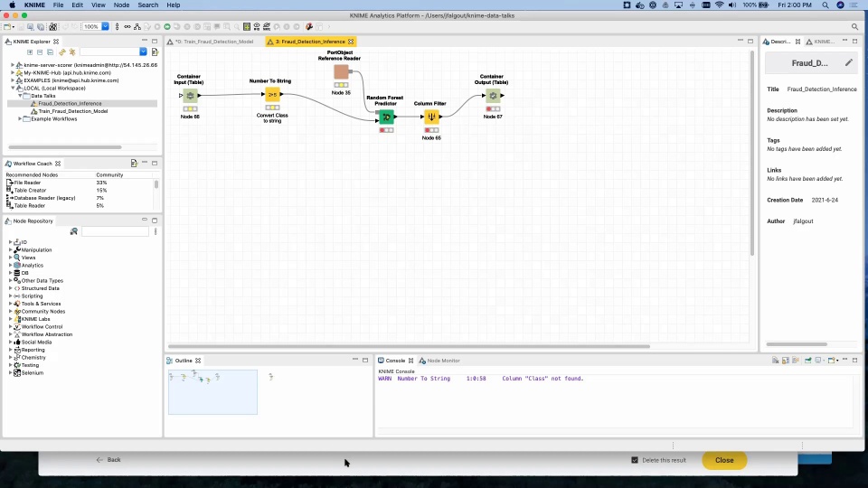Click the Wi-Fi icon in menu bar
Screen dimensions: 868x488
click(x=719, y=5)
